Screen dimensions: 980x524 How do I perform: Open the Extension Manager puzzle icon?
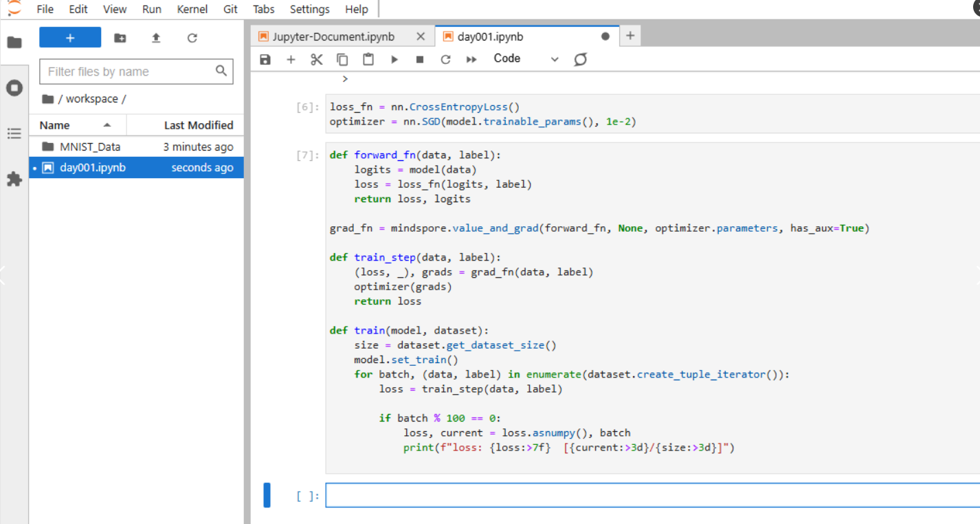(14, 179)
